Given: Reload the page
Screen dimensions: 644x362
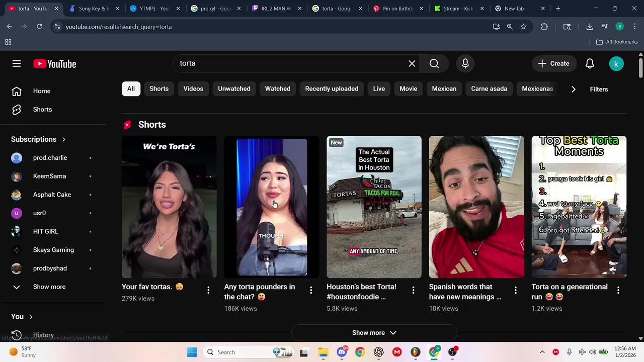Looking at the screenshot, I should pyautogui.click(x=39, y=27).
